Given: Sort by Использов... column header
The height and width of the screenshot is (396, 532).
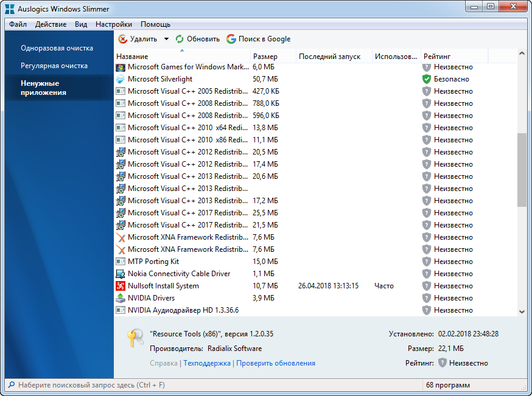Looking at the screenshot, I should [396, 57].
